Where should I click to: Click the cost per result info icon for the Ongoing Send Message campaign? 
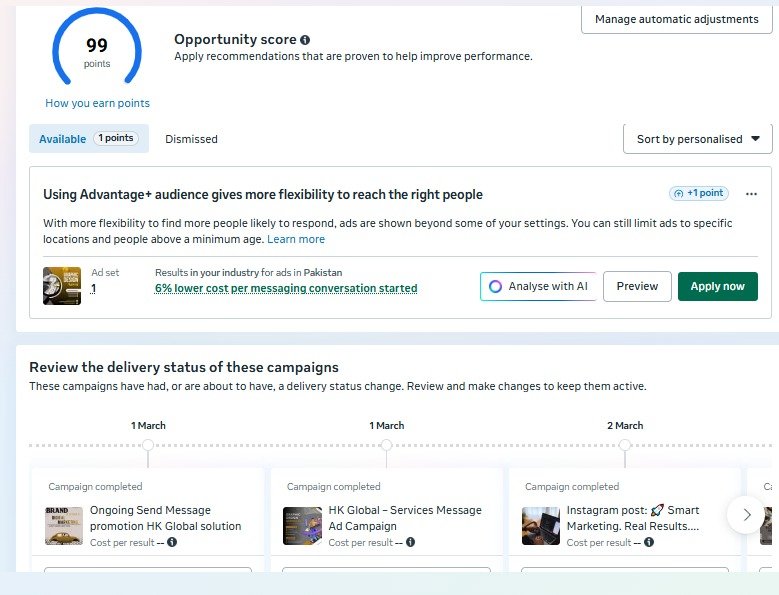pyautogui.click(x=172, y=542)
